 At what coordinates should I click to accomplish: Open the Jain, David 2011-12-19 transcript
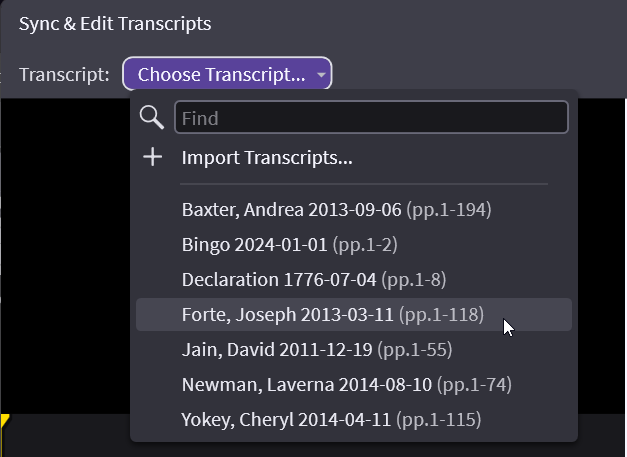pyautogui.click(x=273, y=350)
